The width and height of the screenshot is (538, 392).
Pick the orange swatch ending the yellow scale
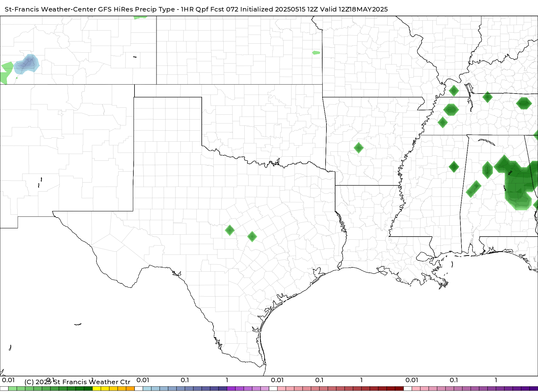130,389
